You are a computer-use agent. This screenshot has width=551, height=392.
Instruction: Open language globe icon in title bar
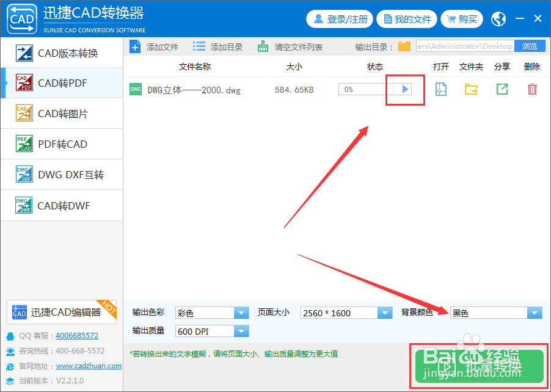(x=498, y=19)
